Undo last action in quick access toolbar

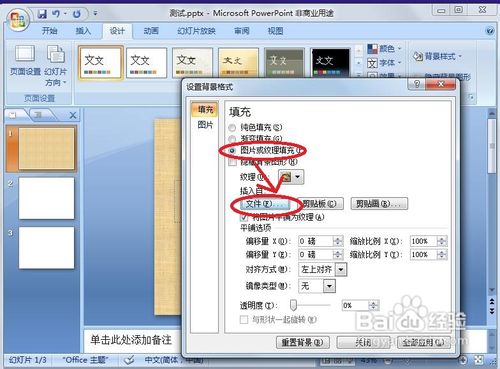56,14
